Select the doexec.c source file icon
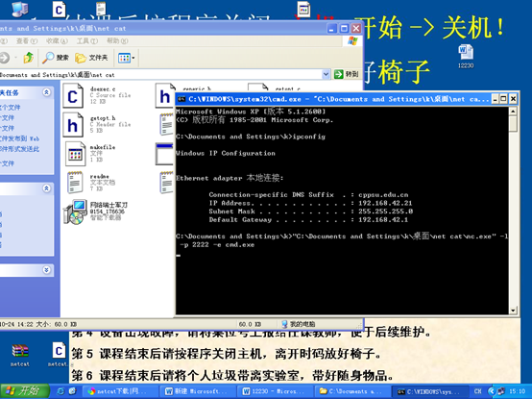This screenshot has height=399, width=532. (73, 96)
